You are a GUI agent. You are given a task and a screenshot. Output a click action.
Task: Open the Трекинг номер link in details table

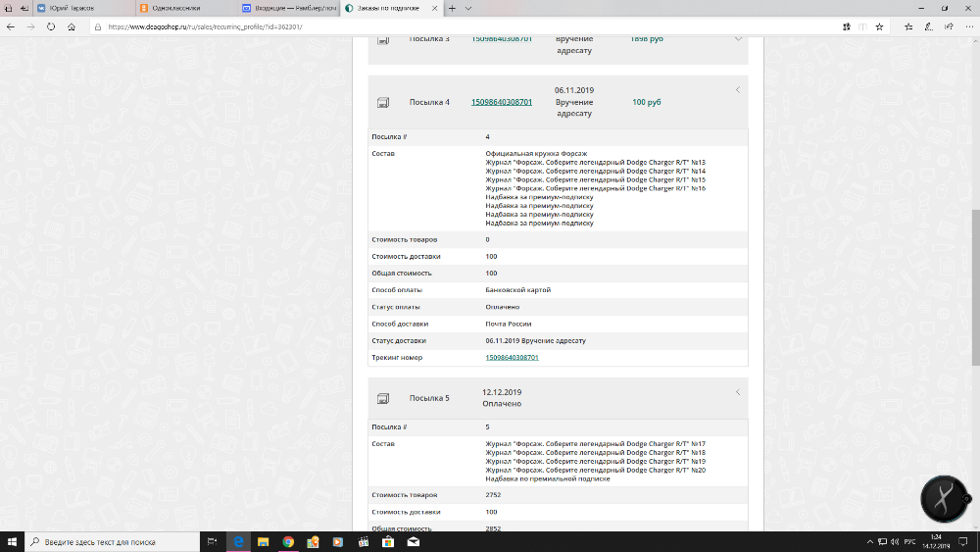(512, 358)
